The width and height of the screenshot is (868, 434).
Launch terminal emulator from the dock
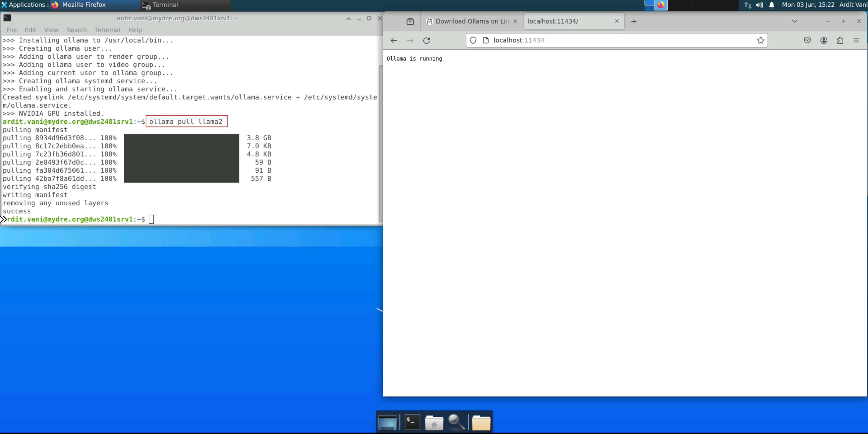click(412, 422)
